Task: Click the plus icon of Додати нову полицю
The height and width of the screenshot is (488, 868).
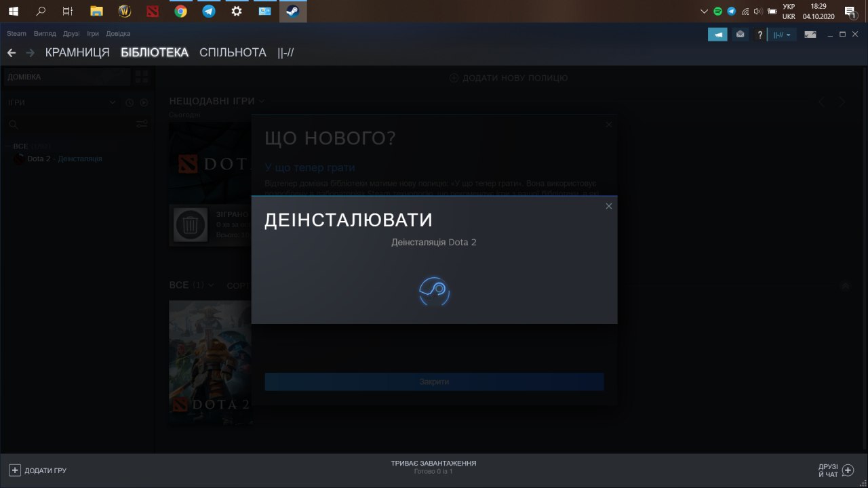Action: click(x=454, y=78)
